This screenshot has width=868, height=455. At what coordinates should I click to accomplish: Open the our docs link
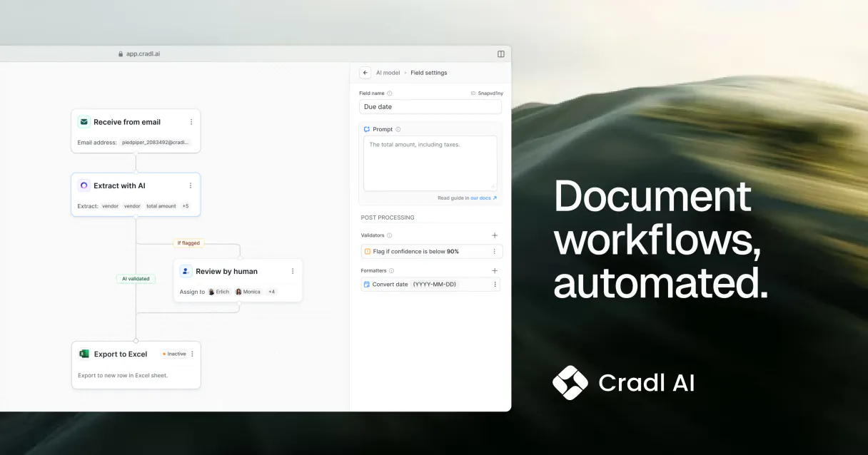coord(479,198)
